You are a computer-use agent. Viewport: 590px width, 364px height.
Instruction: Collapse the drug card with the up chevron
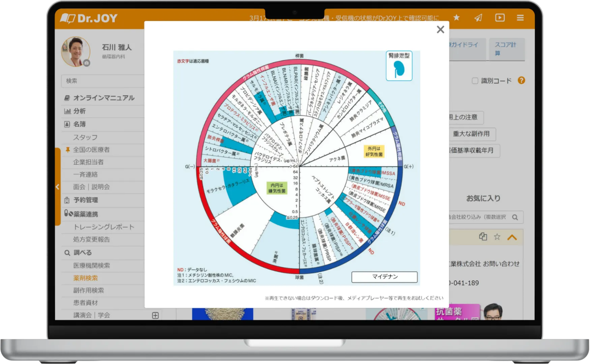coord(512,237)
